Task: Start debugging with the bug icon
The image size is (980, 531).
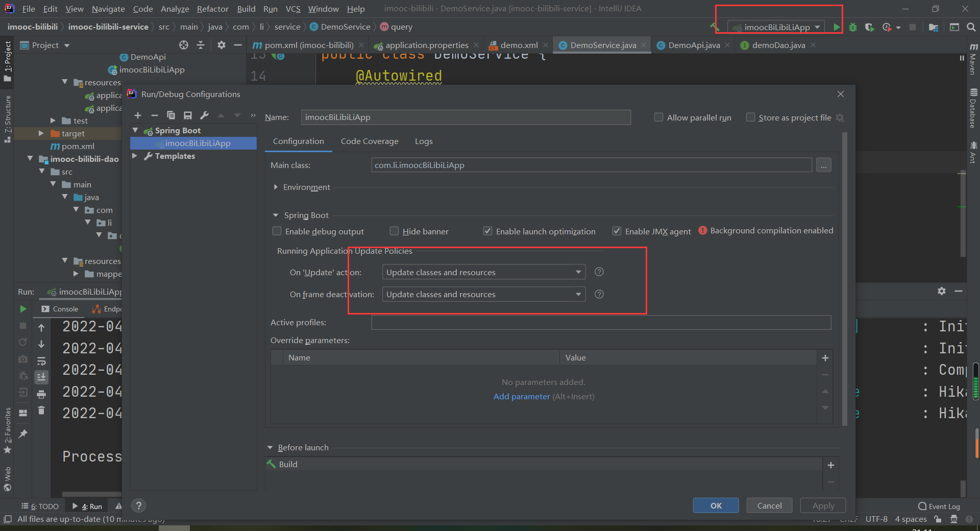Action: [853, 27]
